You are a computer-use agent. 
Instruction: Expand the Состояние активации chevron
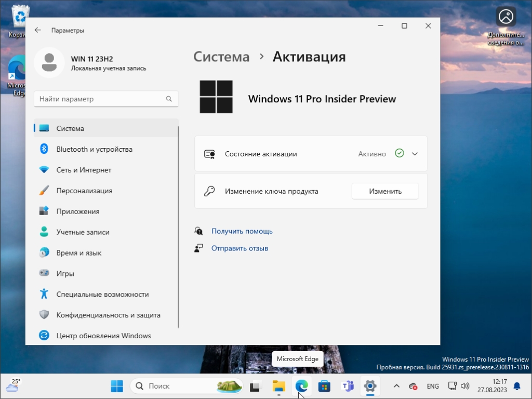(x=415, y=154)
